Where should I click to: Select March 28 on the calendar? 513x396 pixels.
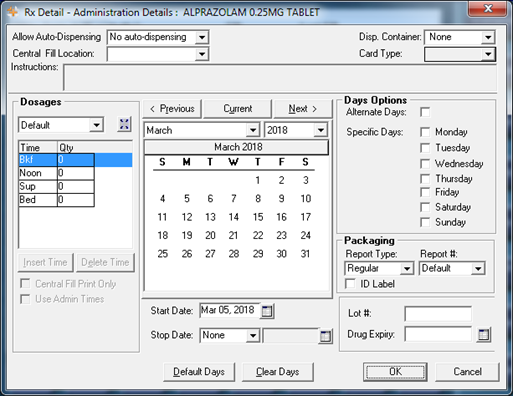[x=234, y=254]
